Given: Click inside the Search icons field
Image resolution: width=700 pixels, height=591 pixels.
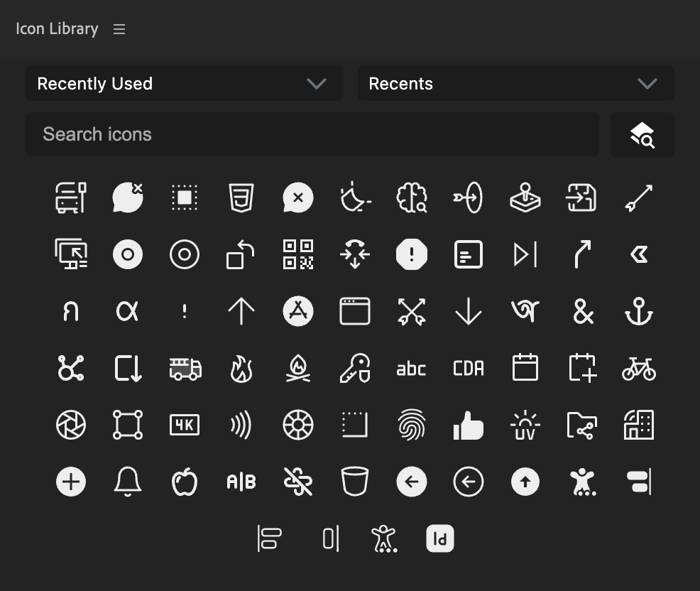Looking at the screenshot, I should [x=312, y=134].
